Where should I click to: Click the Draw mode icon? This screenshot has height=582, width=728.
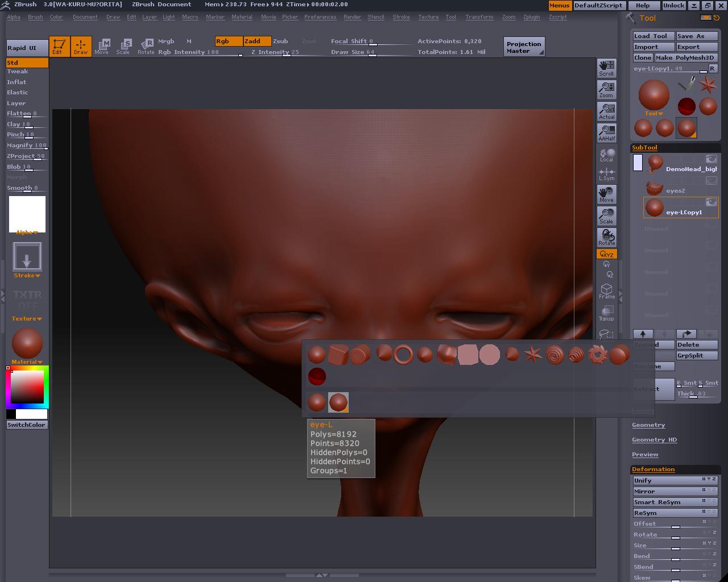pyautogui.click(x=81, y=46)
